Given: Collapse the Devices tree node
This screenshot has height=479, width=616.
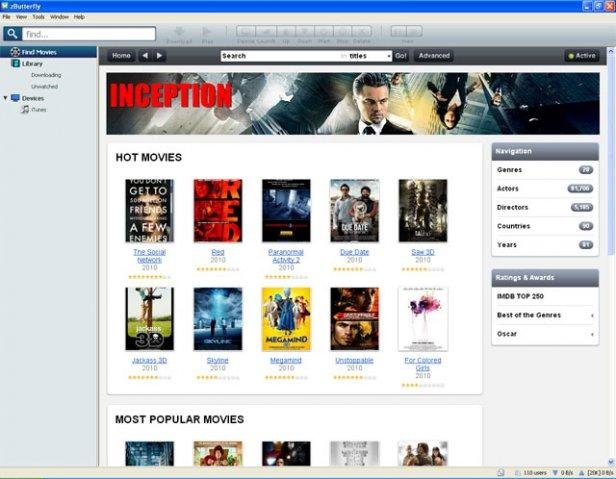Looking at the screenshot, I should tap(6, 97).
